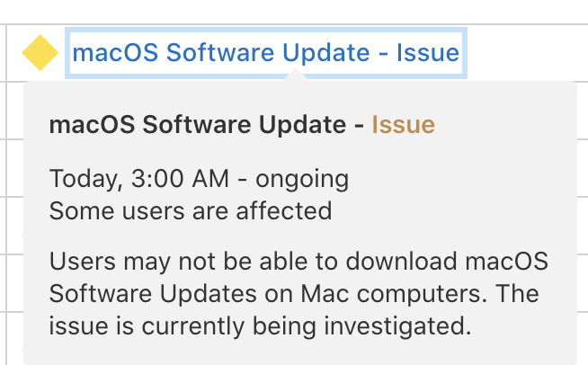
Task: Click the Some users are affected text
Action: (191, 211)
